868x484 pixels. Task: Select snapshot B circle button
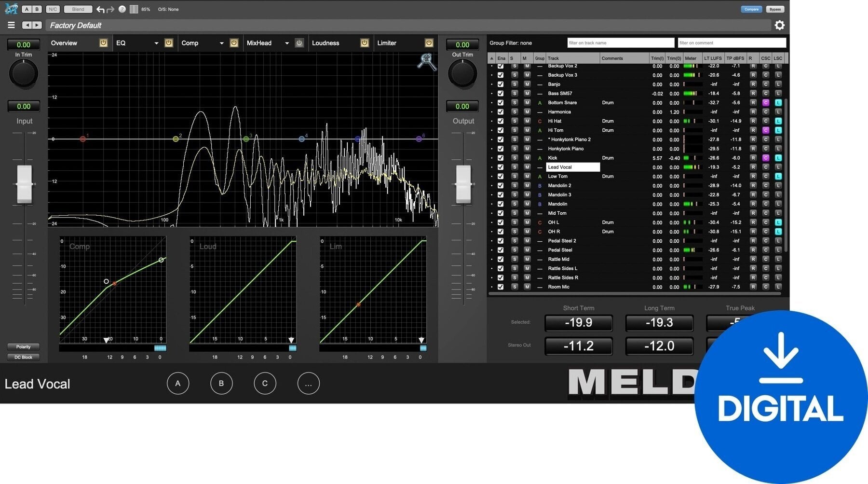(221, 384)
